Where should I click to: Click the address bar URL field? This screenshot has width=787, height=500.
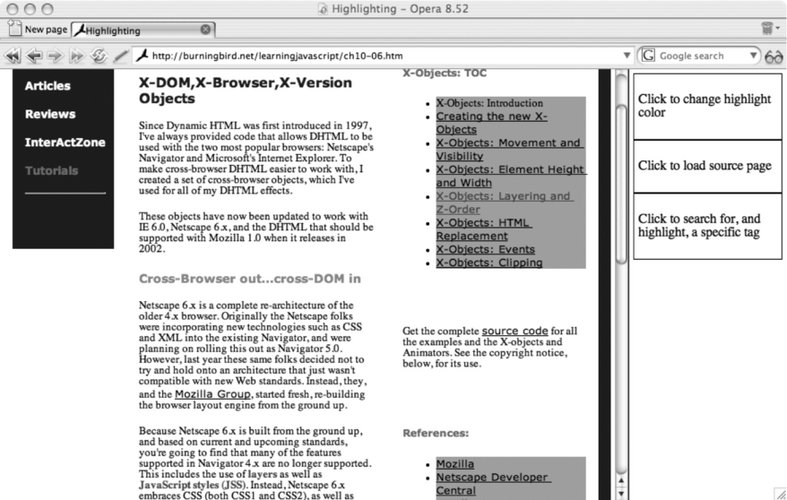pos(381,56)
